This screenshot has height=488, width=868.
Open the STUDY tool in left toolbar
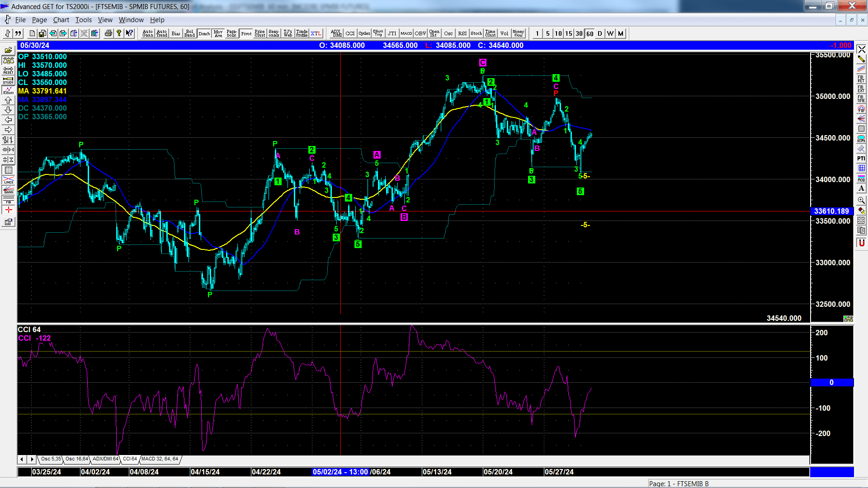(x=8, y=80)
